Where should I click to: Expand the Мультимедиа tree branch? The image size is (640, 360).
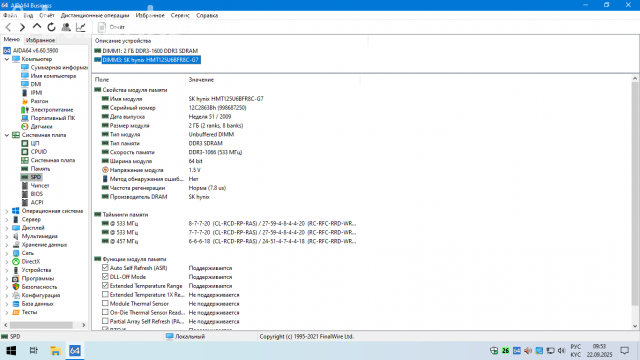click(x=7, y=236)
